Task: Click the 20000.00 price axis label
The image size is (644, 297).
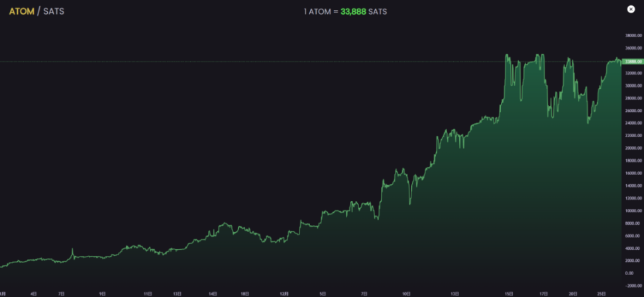Action: click(x=633, y=148)
